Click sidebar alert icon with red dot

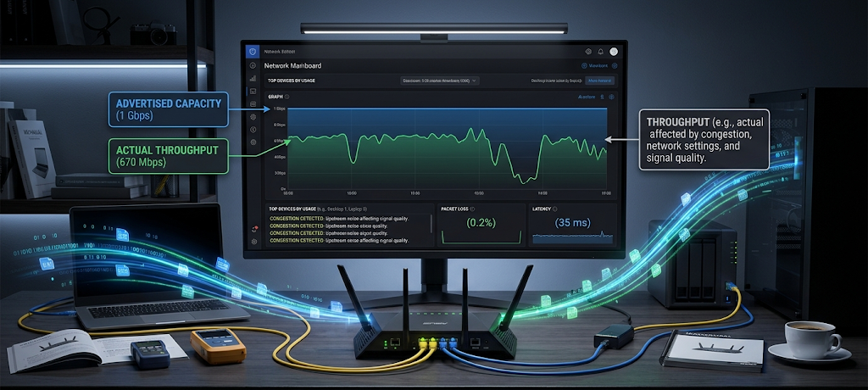click(x=255, y=230)
